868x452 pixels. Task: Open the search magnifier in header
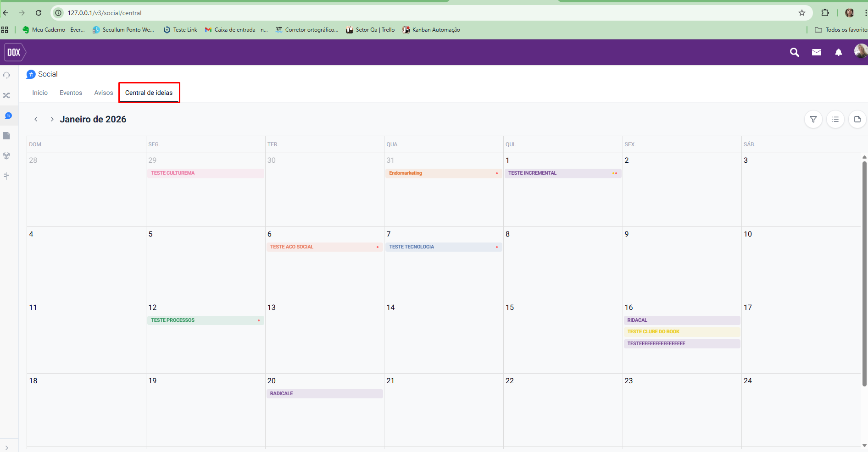pos(794,52)
